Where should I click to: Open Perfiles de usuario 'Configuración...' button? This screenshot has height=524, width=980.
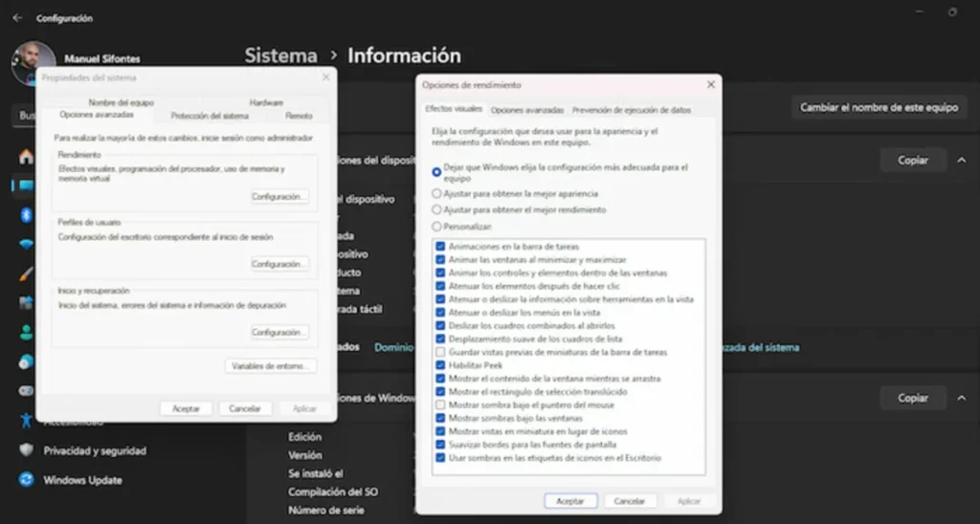tap(279, 264)
